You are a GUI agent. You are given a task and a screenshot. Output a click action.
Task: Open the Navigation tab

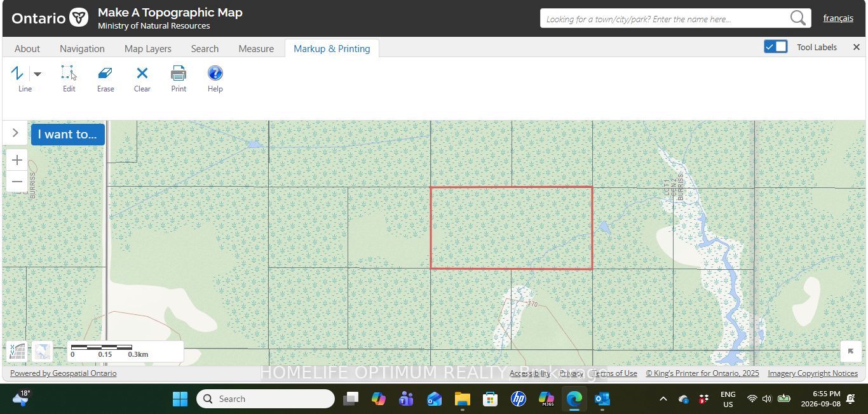(82, 48)
